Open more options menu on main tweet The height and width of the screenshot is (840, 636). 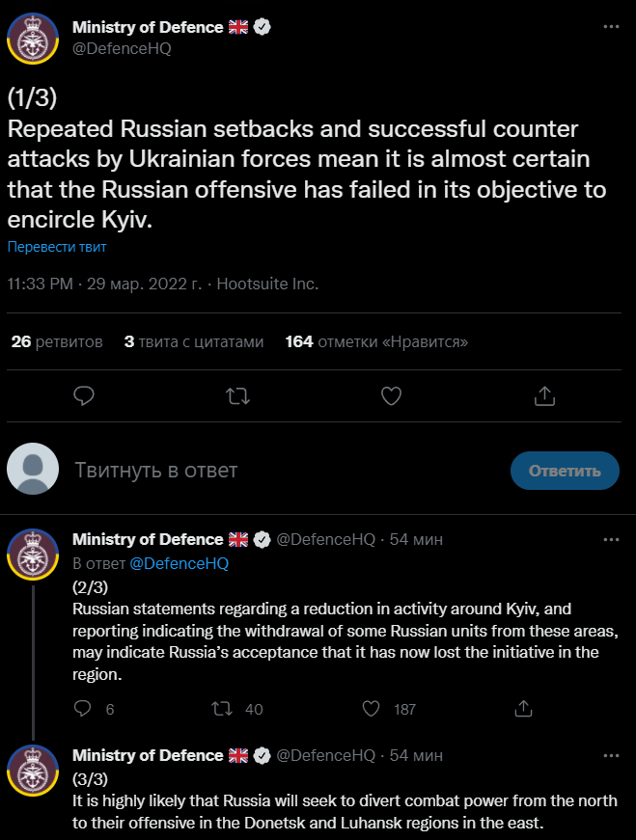(611, 27)
